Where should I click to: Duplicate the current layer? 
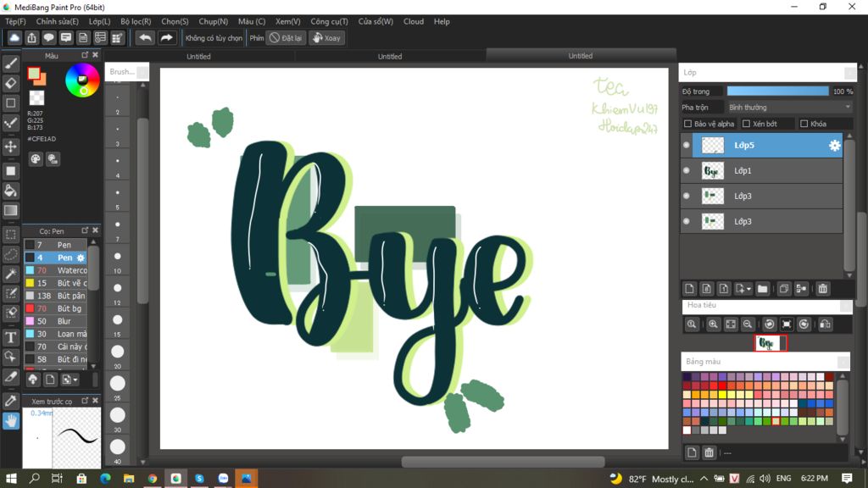point(784,289)
